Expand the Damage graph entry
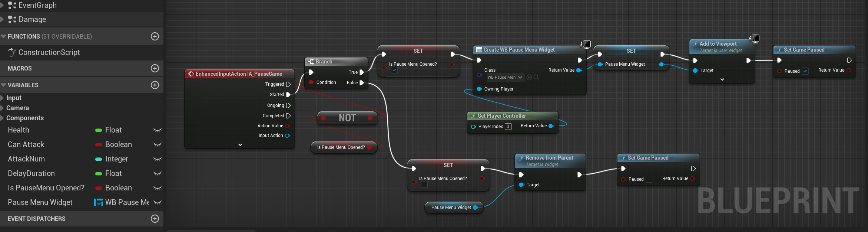 click(2, 19)
